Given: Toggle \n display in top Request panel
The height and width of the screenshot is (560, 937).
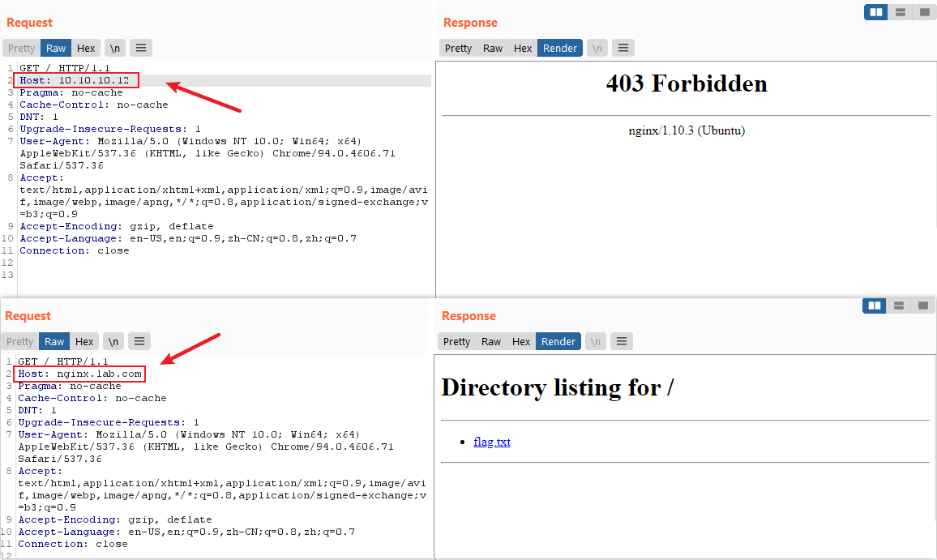Looking at the screenshot, I should (115, 48).
